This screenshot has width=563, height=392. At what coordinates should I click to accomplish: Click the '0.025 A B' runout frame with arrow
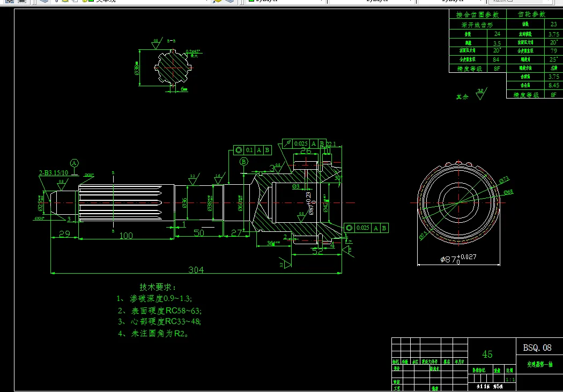point(304,144)
